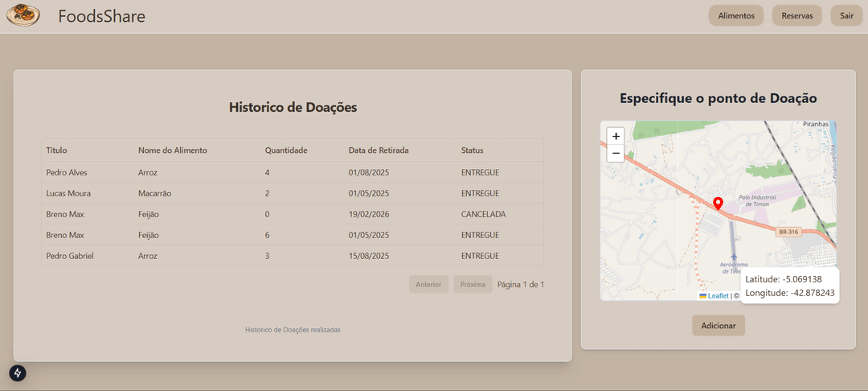Zoom in on the map

[x=616, y=136]
